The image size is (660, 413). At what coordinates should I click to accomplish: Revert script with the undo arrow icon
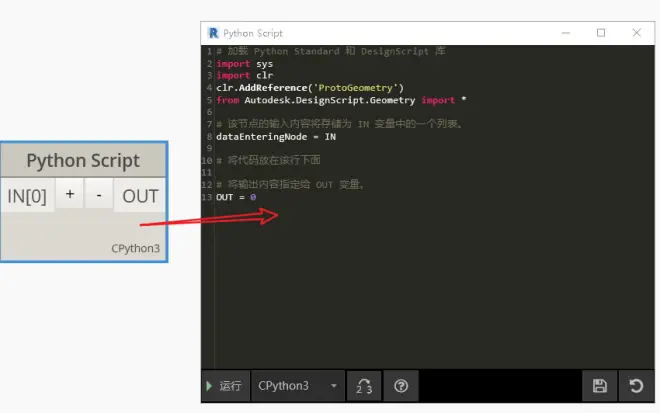(636, 386)
